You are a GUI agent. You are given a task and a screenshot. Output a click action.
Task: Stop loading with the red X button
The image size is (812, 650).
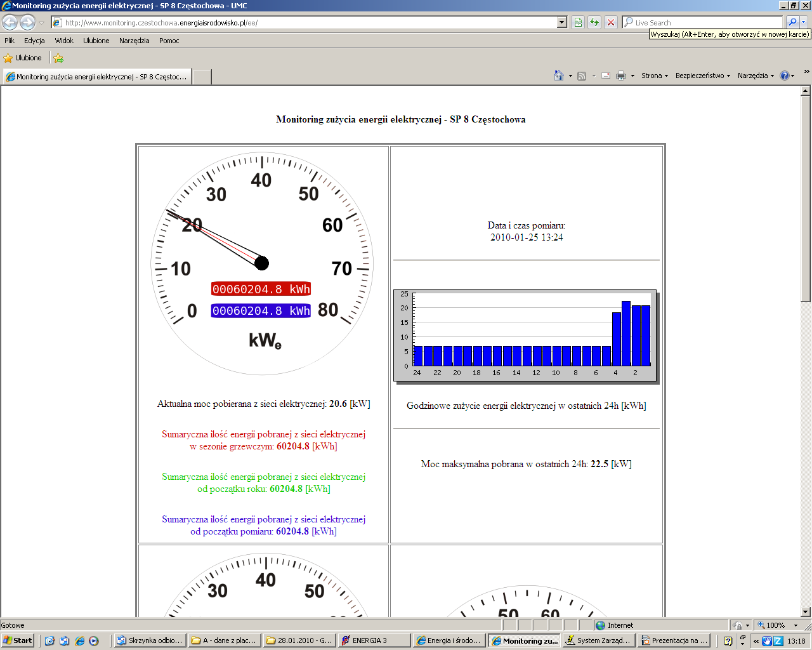[x=611, y=22]
